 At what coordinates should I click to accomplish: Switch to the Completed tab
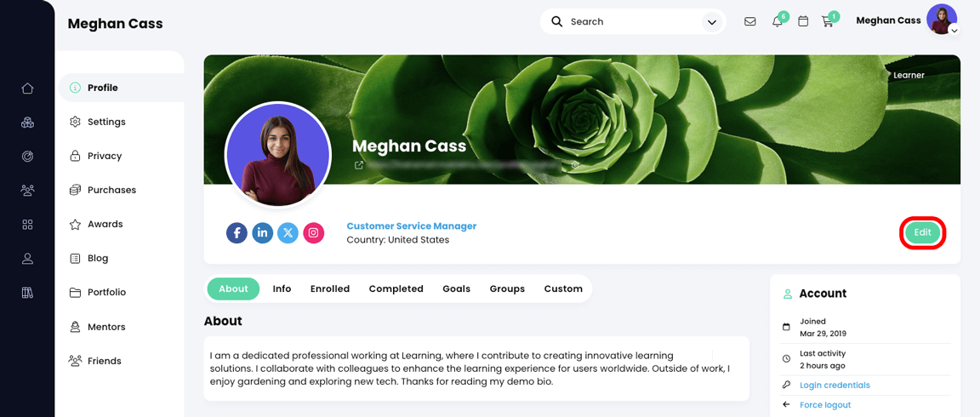396,288
